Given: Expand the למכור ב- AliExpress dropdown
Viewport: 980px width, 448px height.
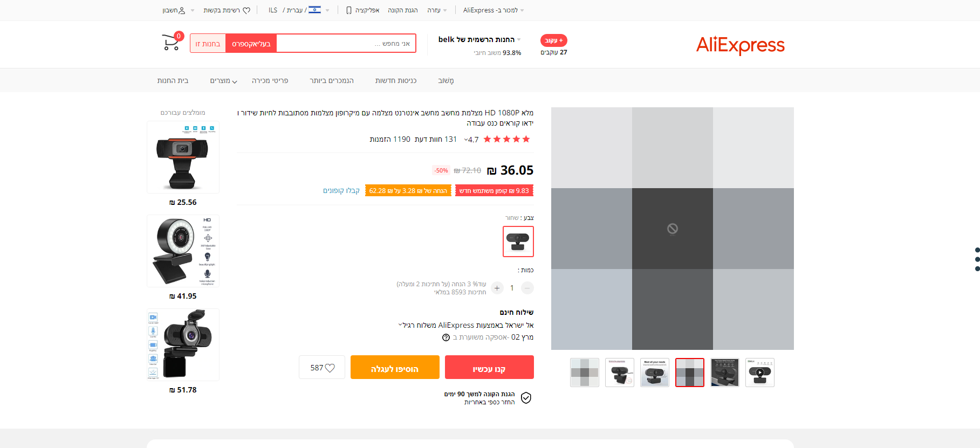Looking at the screenshot, I should 494,10.
